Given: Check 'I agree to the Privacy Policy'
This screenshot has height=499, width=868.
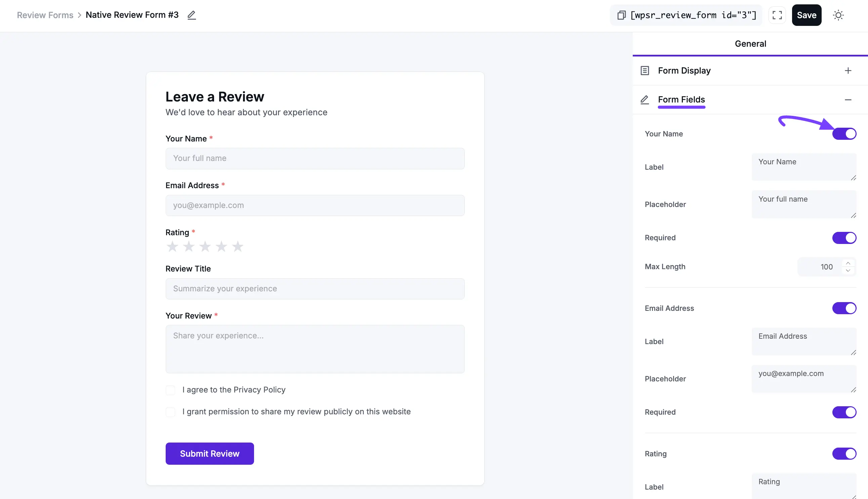Looking at the screenshot, I should click(x=170, y=390).
